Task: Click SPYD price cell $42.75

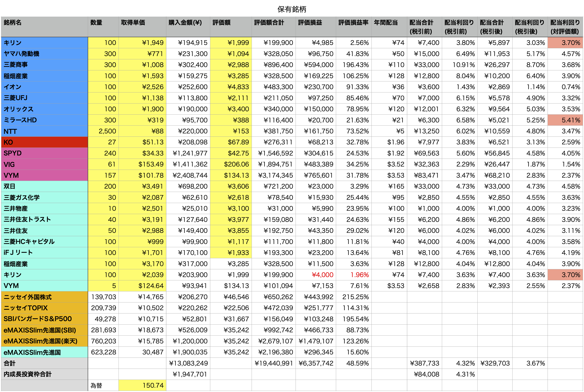Action: 231,153
